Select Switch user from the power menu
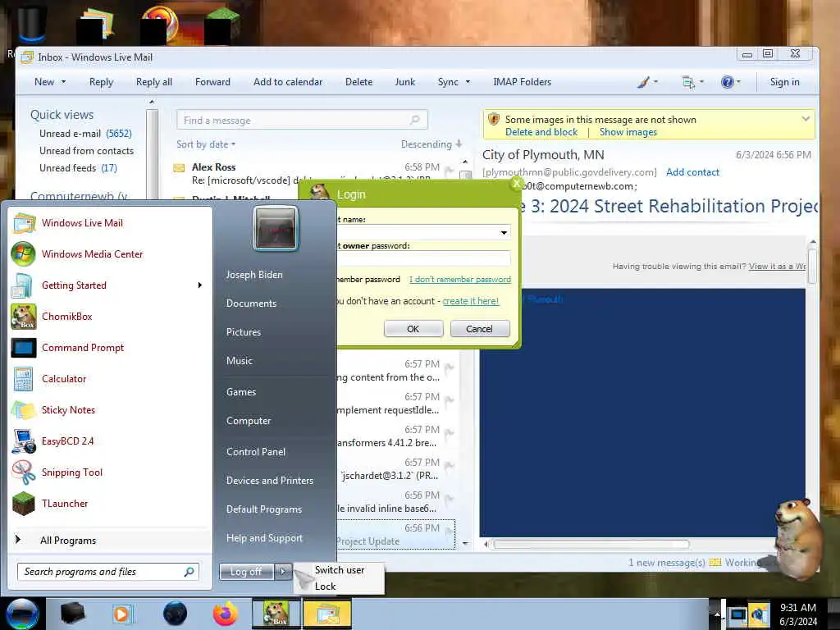The width and height of the screenshot is (840, 630). 340,570
